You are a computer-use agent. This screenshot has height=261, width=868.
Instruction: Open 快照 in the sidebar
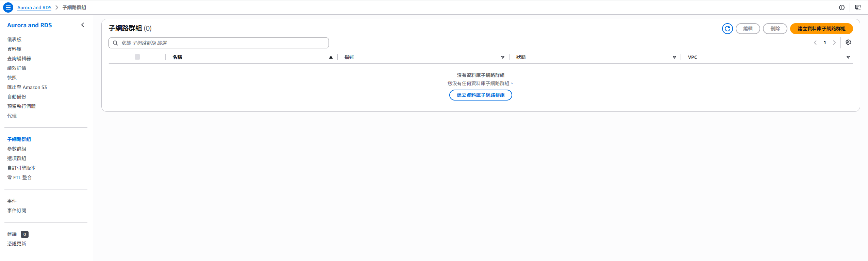point(12,78)
